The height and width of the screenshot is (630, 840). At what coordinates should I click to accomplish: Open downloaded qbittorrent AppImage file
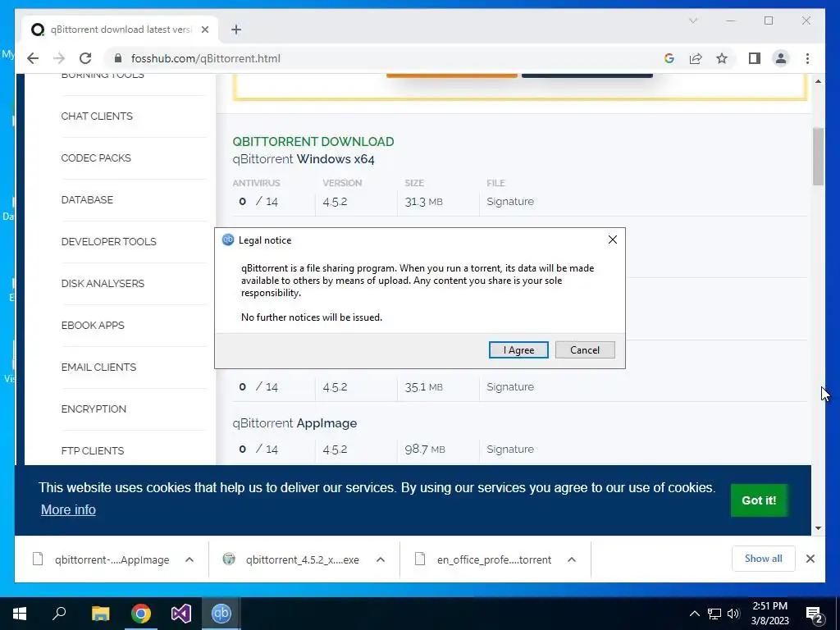101,559
